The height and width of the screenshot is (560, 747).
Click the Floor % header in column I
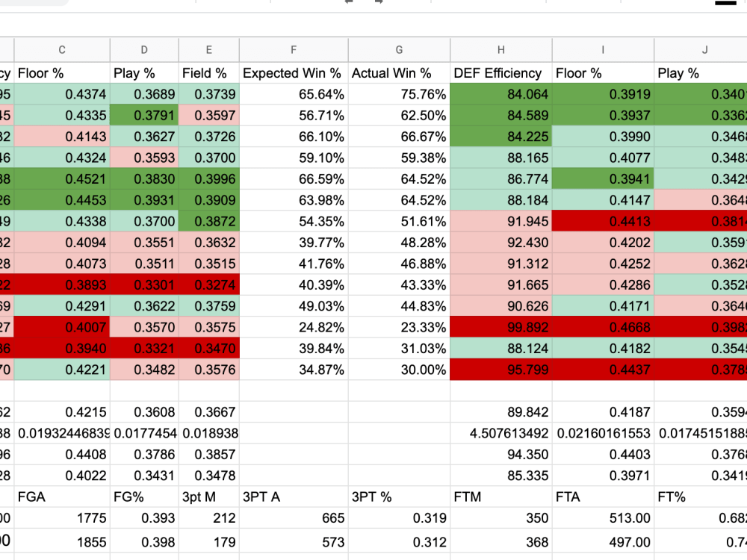603,73
